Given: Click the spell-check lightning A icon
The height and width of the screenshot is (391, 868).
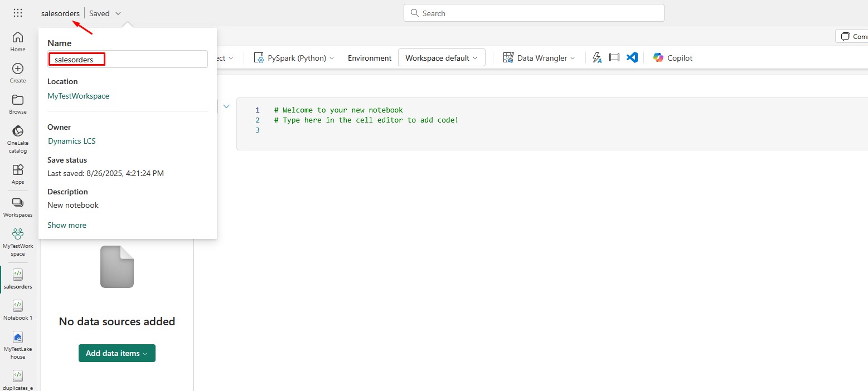Looking at the screenshot, I should (597, 58).
